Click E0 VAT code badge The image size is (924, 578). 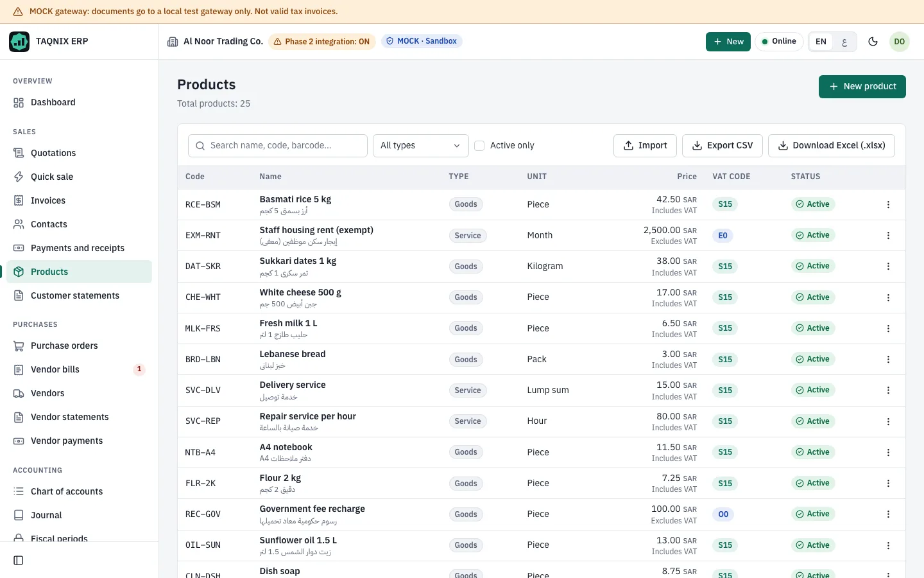click(723, 236)
